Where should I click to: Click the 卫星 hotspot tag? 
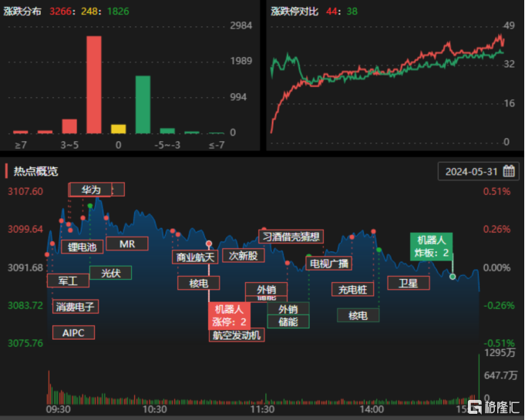tap(408, 283)
